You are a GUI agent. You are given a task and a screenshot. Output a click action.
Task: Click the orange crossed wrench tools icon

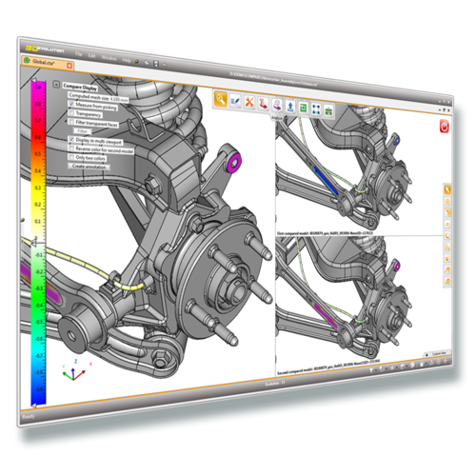[x=249, y=102]
